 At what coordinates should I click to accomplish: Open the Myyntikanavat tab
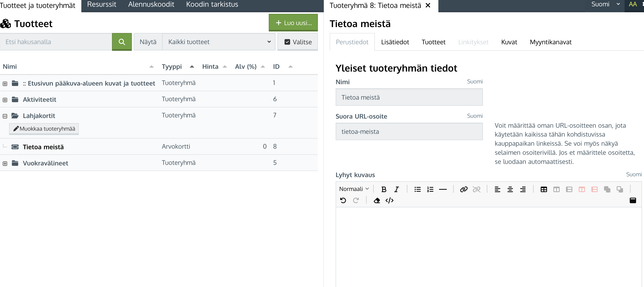[551, 42]
